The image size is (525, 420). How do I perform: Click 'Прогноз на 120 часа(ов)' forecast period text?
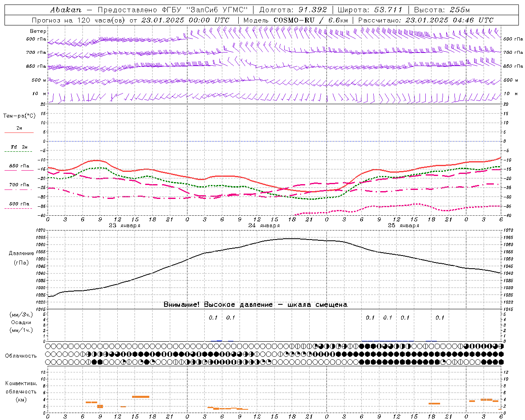click(x=79, y=20)
